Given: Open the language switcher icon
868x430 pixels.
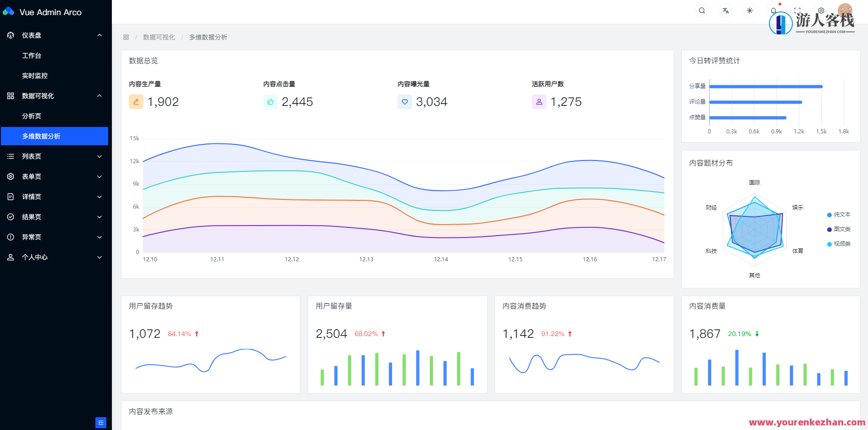Looking at the screenshot, I should [x=725, y=11].
